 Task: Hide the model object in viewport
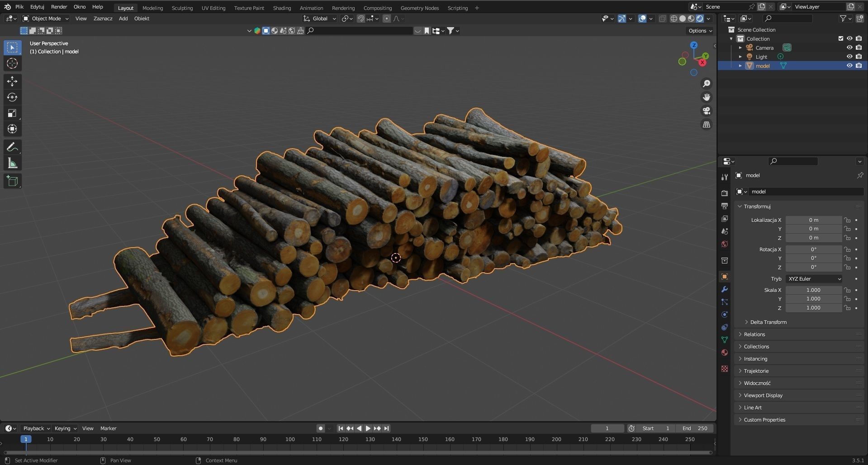tap(849, 66)
